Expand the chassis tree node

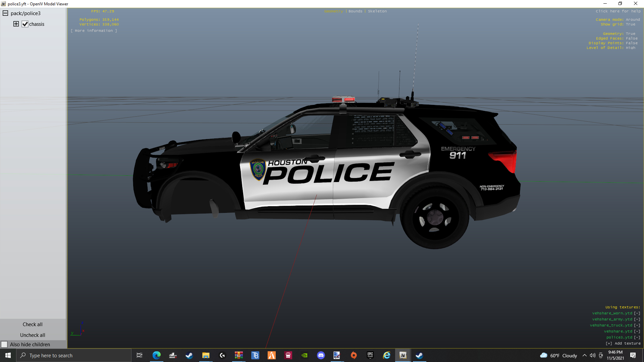click(16, 24)
